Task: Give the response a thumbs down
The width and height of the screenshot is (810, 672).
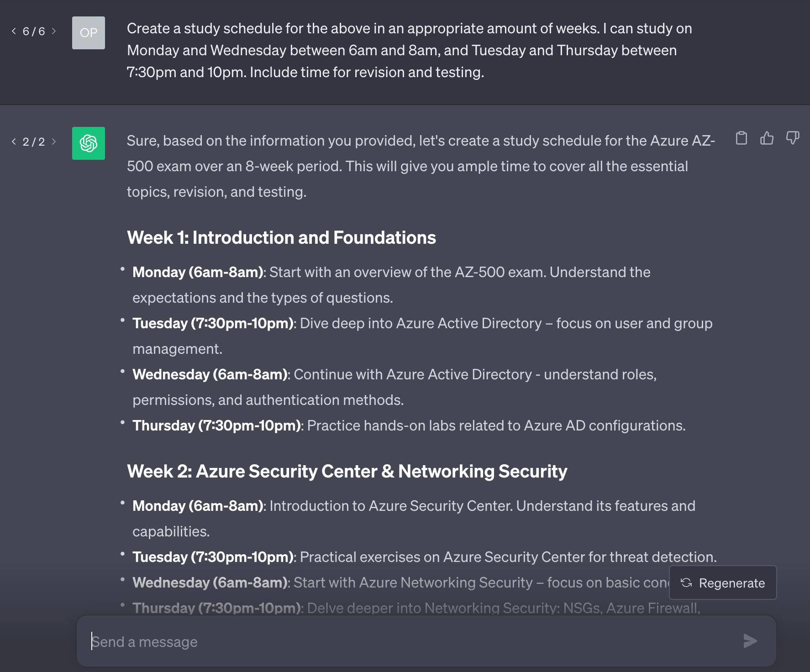Action: (793, 138)
